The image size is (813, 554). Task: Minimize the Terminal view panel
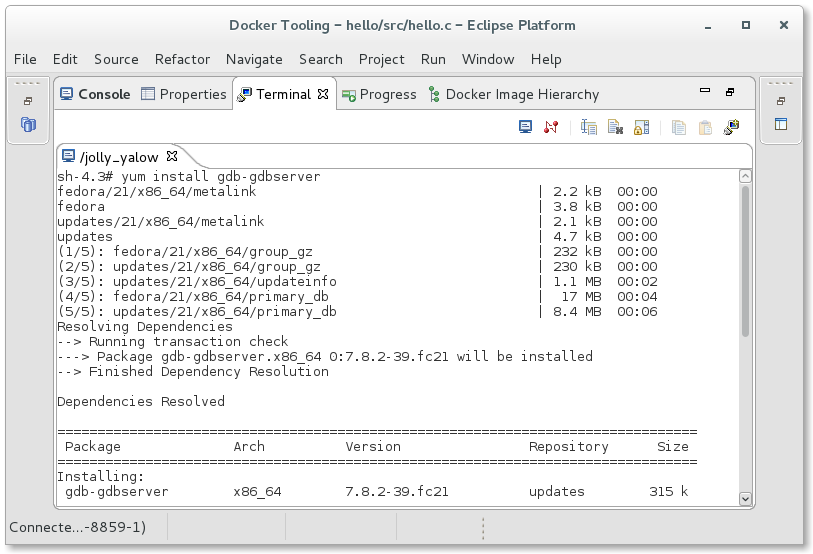tap(705, 90)
